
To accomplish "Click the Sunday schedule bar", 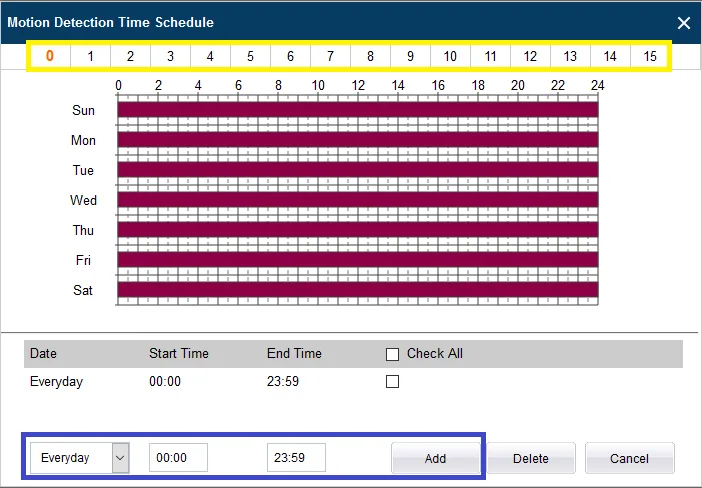I will [357, 110].
